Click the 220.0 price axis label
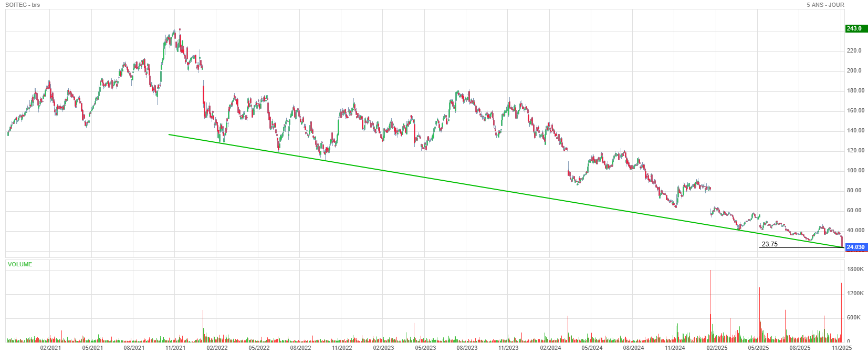868x353 pixels. (854, 51)
